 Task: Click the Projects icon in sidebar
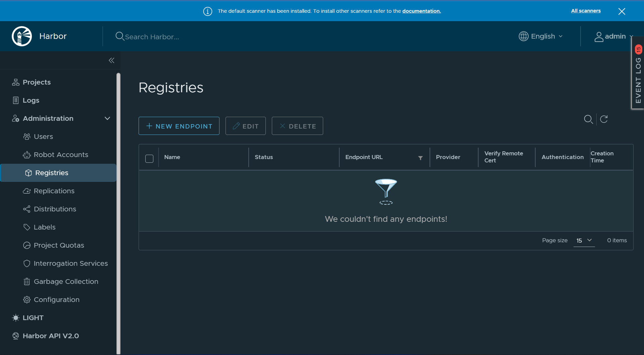(16, 82)
